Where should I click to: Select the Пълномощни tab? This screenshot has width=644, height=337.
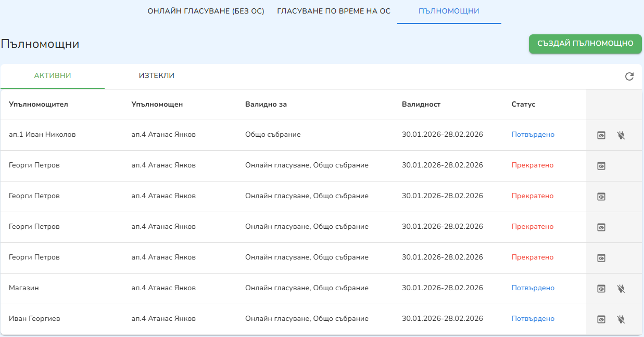click(x=449, y=11)
